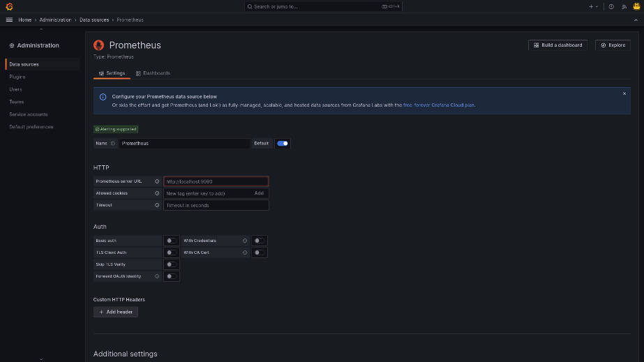The height and width of the screenshot is (362, 644).
Task: Enable the Forward OAuth Identity switch
Action: point(171,276)
